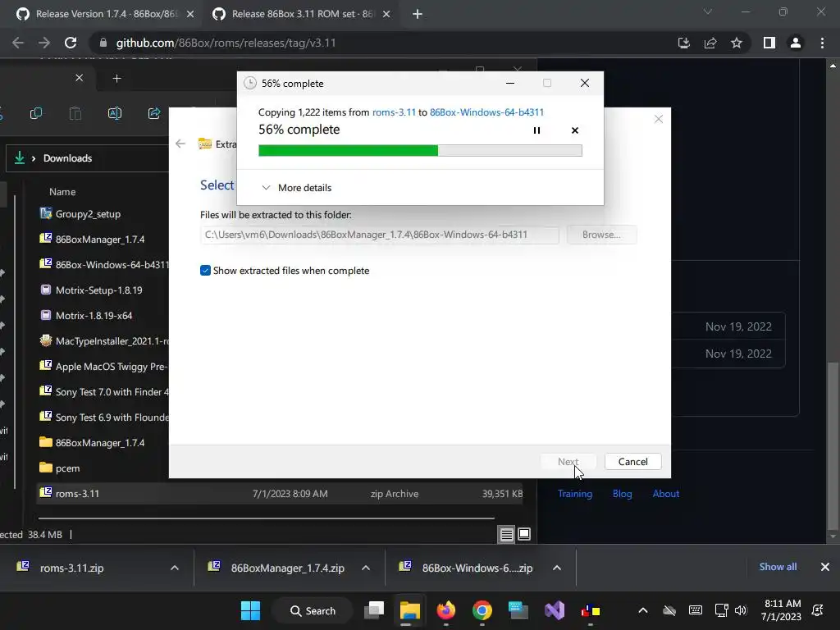Open the roms-3.11 source link
Image resolution: width=840 pixels, height=630 pixels.
pyautogui.click(x=394, y=112)
